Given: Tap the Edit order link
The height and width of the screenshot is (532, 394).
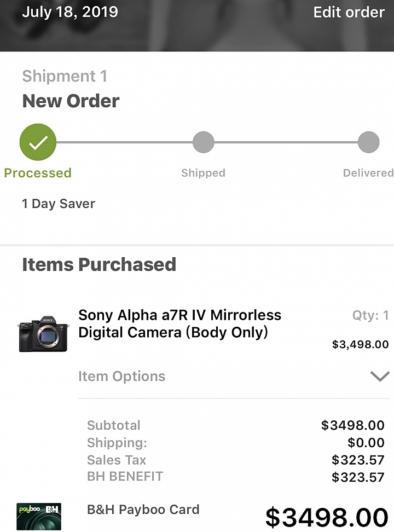Looking at the screenshot, I should click(x=349, y=12).
